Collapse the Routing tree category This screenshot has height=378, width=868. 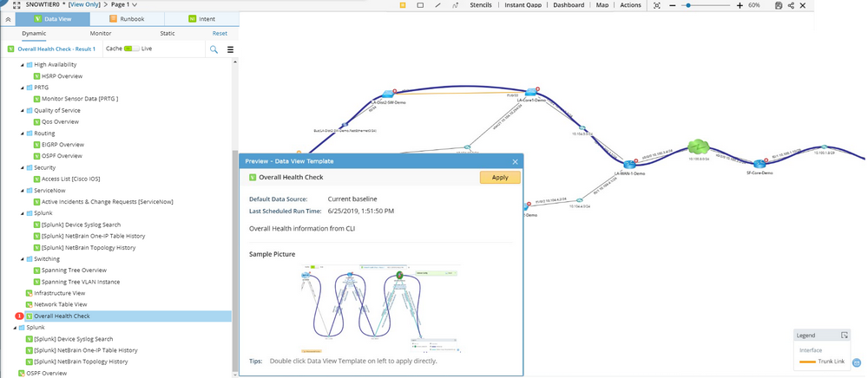pyautogui.click(x=23, y=134)
